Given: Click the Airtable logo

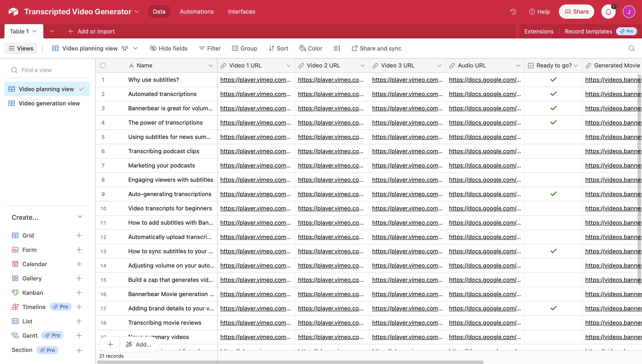Looking at the screenshot, I should pos(13,11).
